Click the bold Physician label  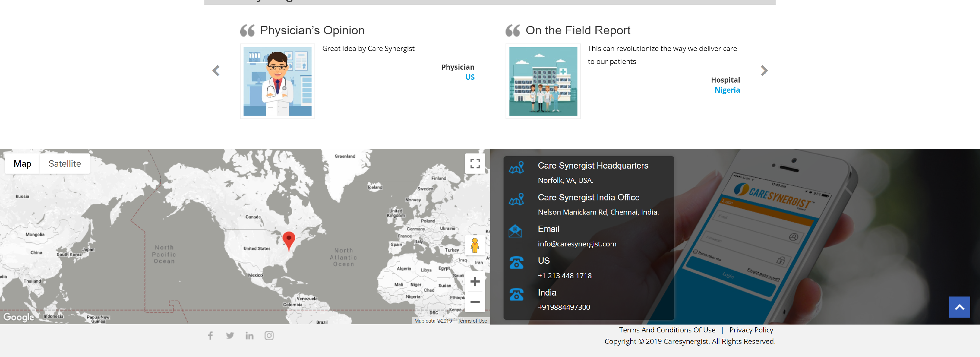458,67
